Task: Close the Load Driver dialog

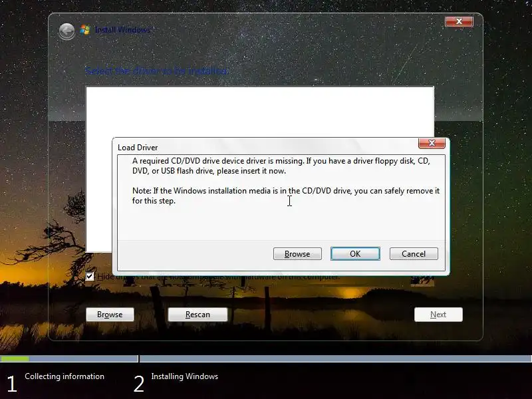Action: coord(432,143)
